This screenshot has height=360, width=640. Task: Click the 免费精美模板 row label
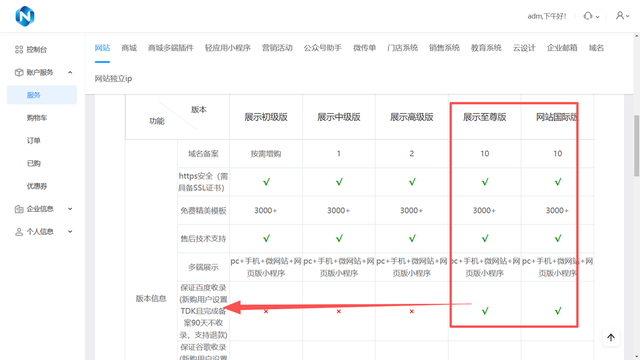pos(203,211)
